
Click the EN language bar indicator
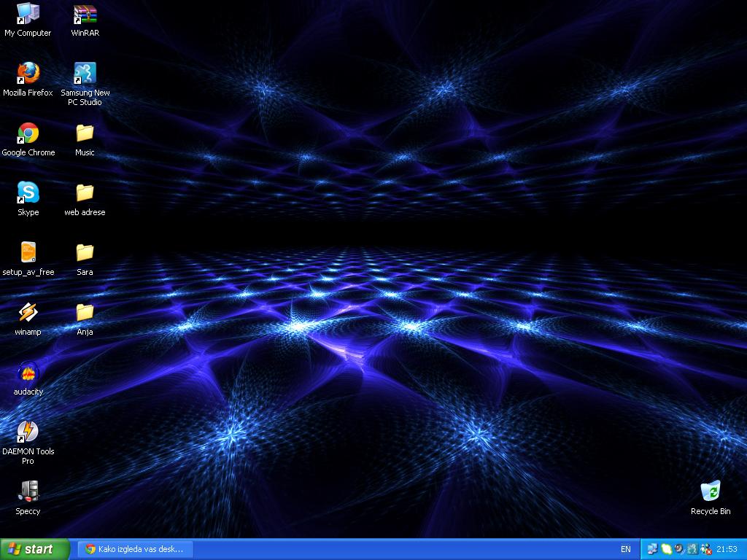pyautogui.click(x=626, y=550)
